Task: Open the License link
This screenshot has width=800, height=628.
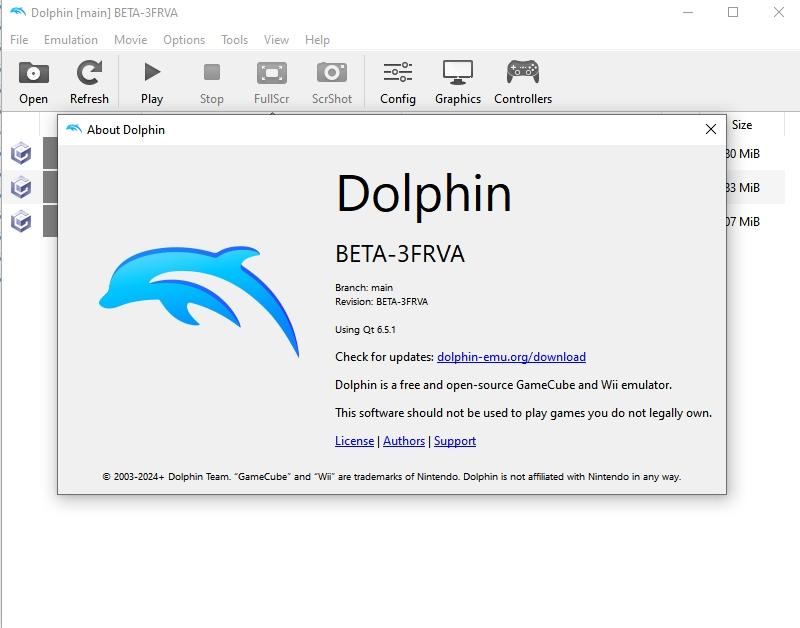Action: (355, 441)
